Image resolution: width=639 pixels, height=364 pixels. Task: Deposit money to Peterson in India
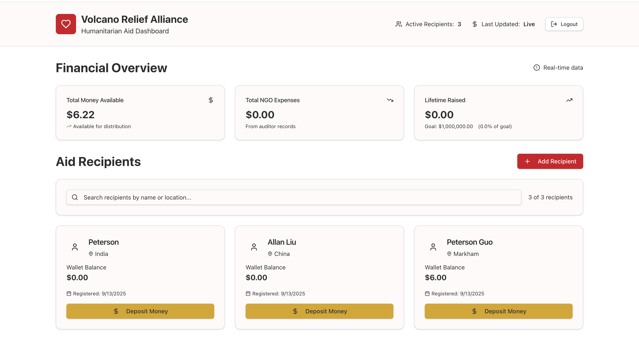coord(140,311)
